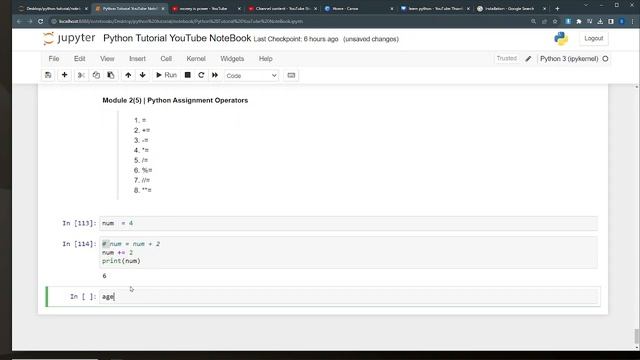Click the browser zoom magnifier icon
640x360 pixels.
click(x=533, y=21)
